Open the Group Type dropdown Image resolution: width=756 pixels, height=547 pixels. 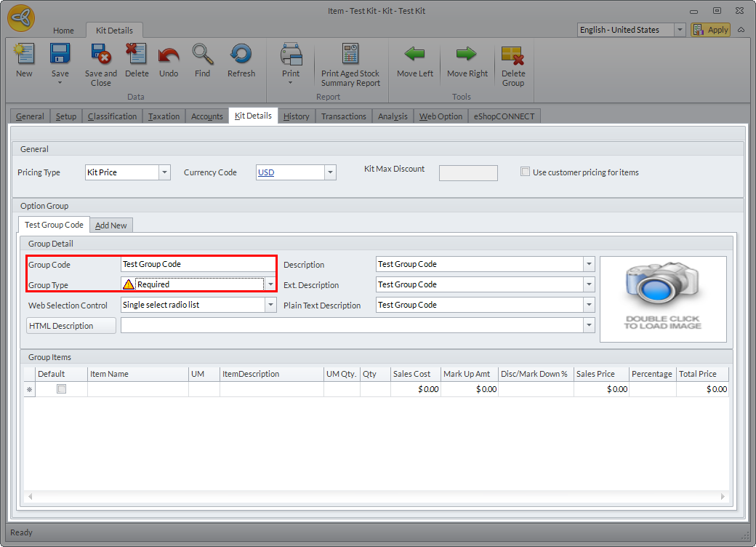(270, 284)
